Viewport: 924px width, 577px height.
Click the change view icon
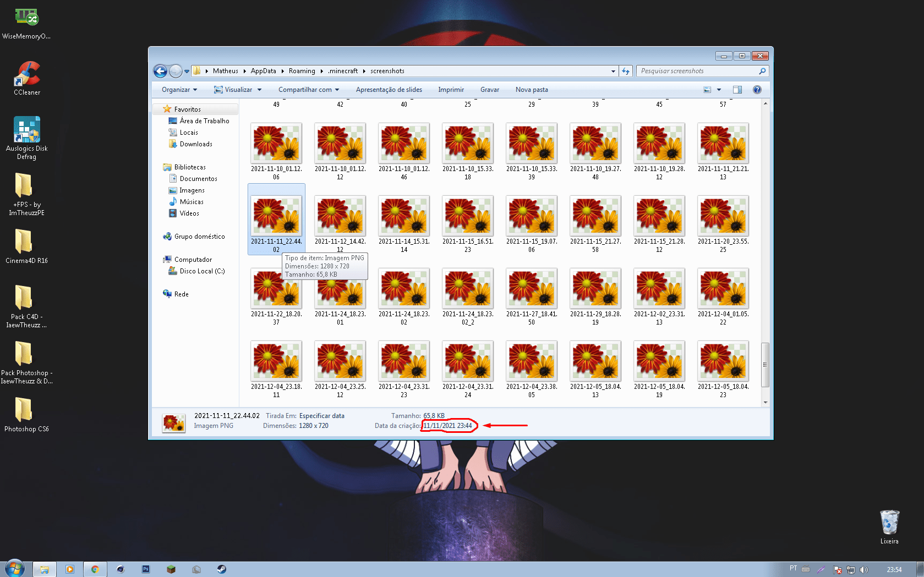coord(707,90)
